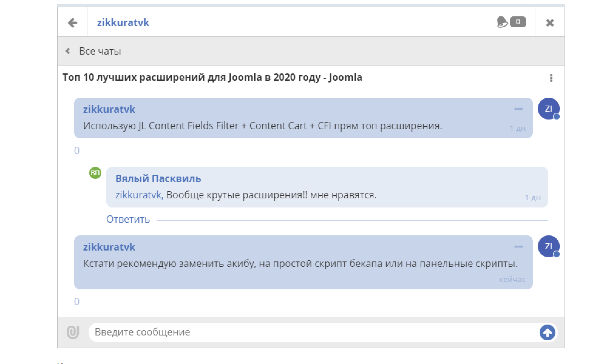Screen dimensions: 607x364
Task: Click the 1 дн timestamp on Вялый Пасквиль reply
Action: point(533,197)
